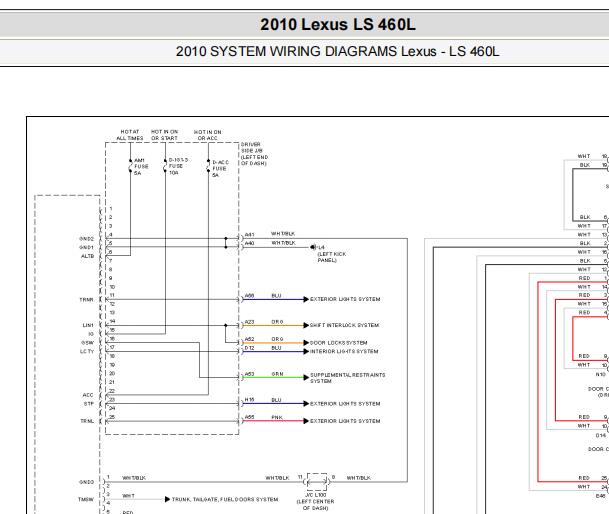The image size is (609, 514).
Task: Select the "2010 SYSTEM WIRING DIAGRAMS Lexus - LS 460L" subtitle
Action: (x=337, y=52)
